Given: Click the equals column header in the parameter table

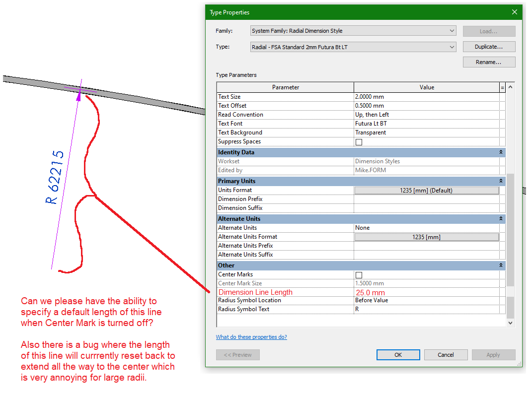Looking at the screenshot, I should pos(503,87).
